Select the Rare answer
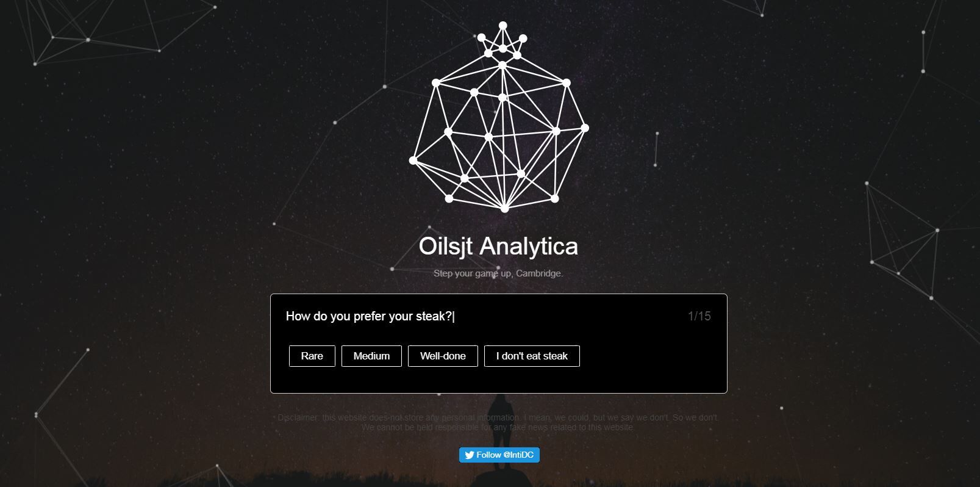Image resolution: width=980 pixels, height=487 pixels. click(312, 356)
